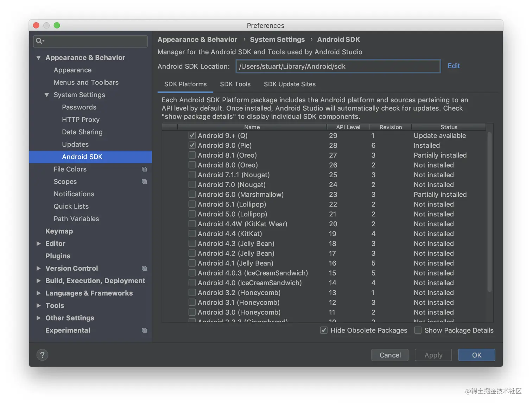
Task: Open Menus and Toolbars settings
Action: coord(86,82)
